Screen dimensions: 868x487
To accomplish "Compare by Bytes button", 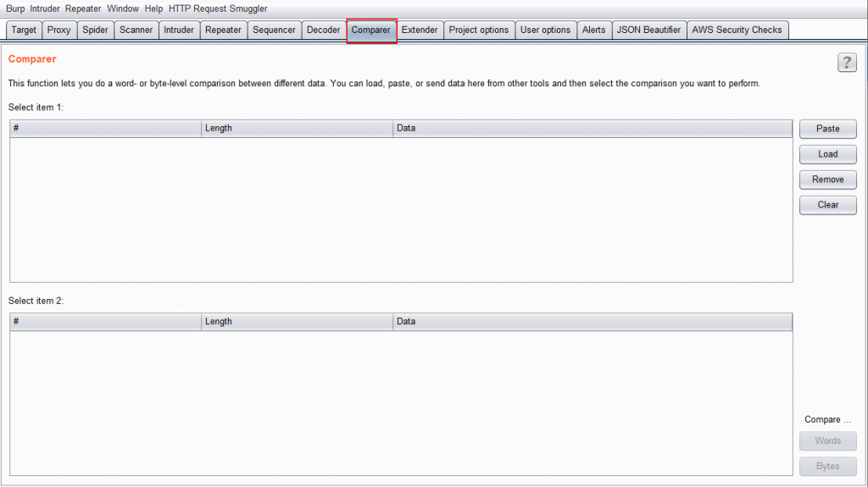I will (x=828, y=467).
